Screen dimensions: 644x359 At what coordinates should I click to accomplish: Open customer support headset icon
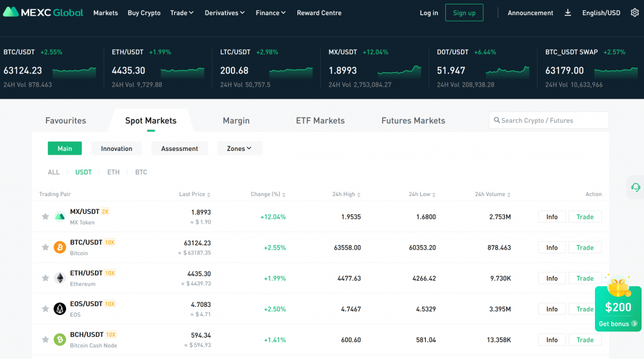635,187
